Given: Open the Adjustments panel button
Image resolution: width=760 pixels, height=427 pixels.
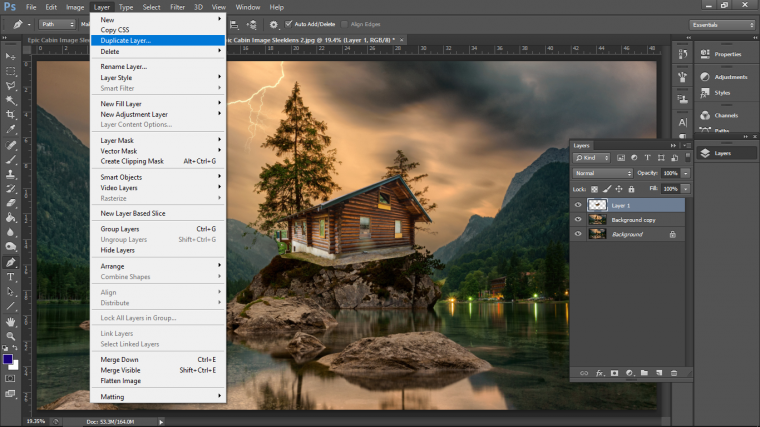Looking at the screenshot, I should pos(726,77).
